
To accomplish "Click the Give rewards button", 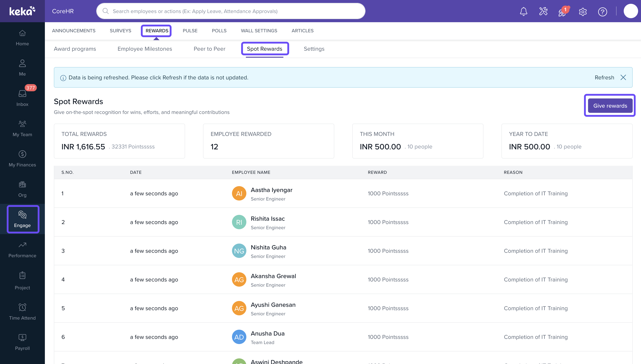I will click(610, 106).
